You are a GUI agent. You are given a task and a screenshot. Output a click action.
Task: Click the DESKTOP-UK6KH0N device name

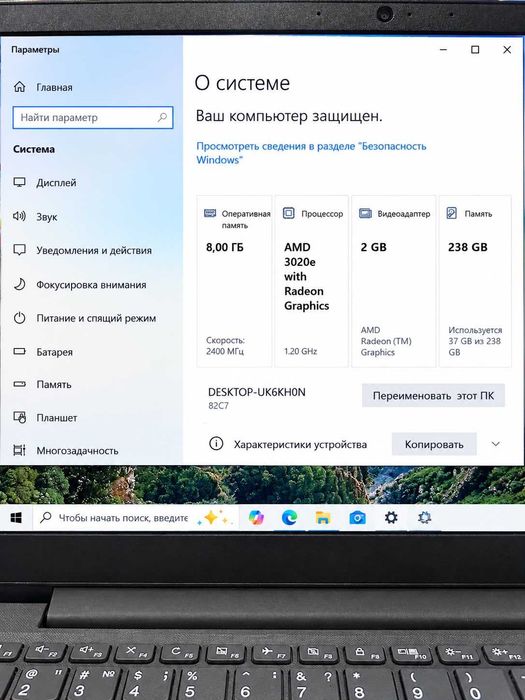click(x=257, y=392)
